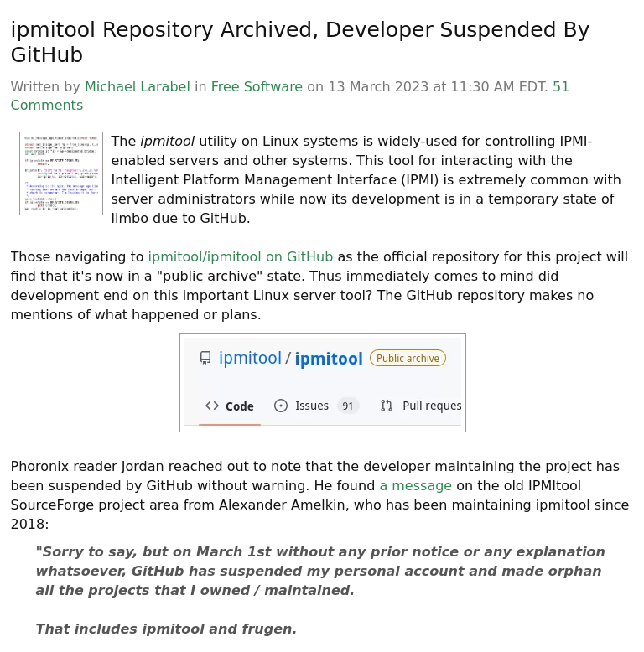The height and width of the screenshot is (652, 644).
Task: Click the Public archive badge
Action: (408, 358)
